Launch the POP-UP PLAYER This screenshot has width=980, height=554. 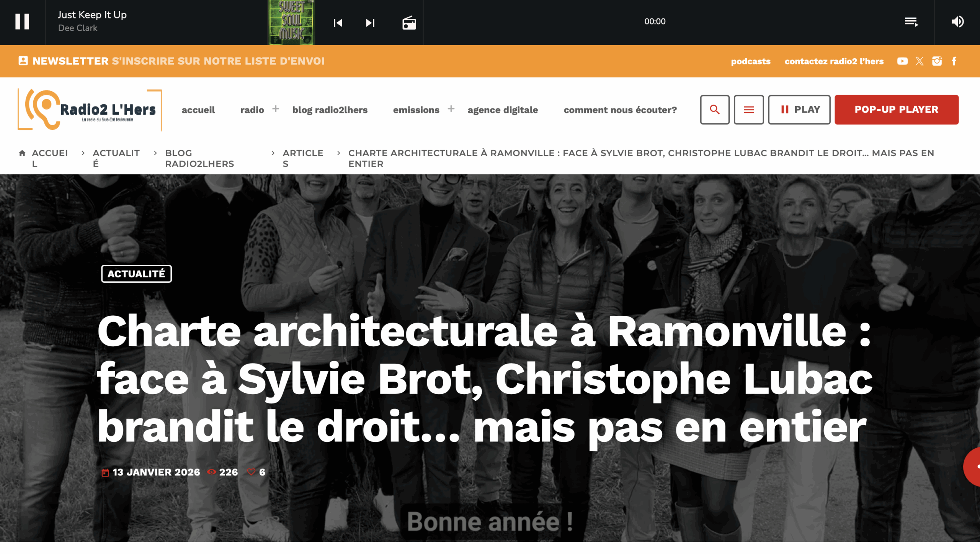[896, 110]
